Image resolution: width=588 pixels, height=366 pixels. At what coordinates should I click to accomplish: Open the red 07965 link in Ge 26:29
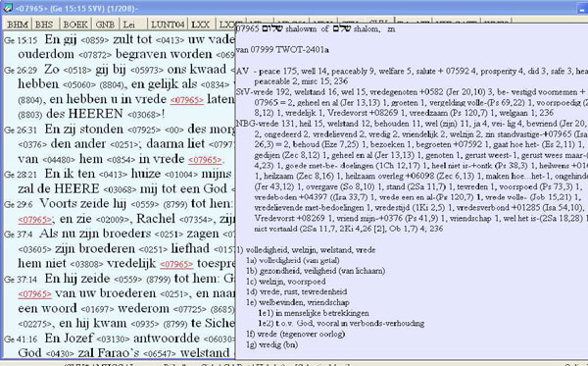(186, 100)
